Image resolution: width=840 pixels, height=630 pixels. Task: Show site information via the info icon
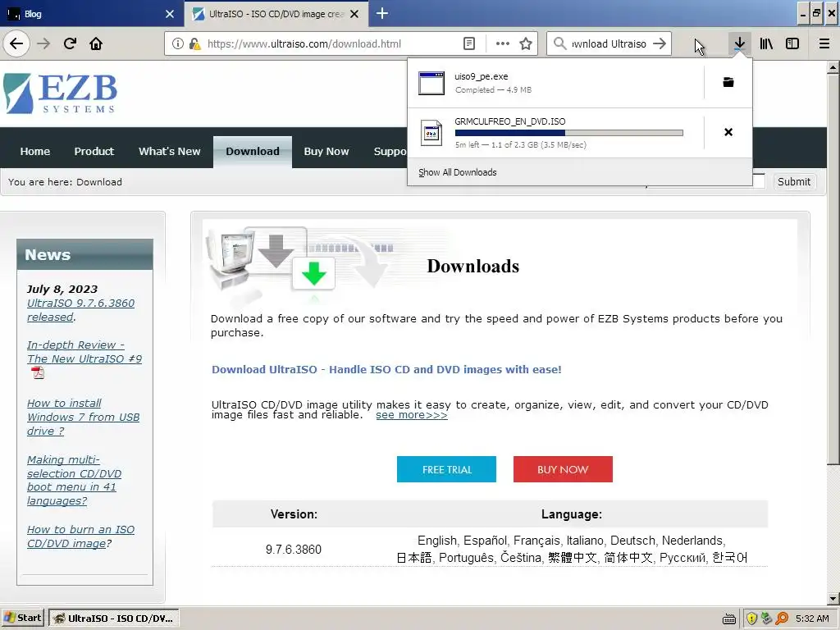(x=178, y=43)
